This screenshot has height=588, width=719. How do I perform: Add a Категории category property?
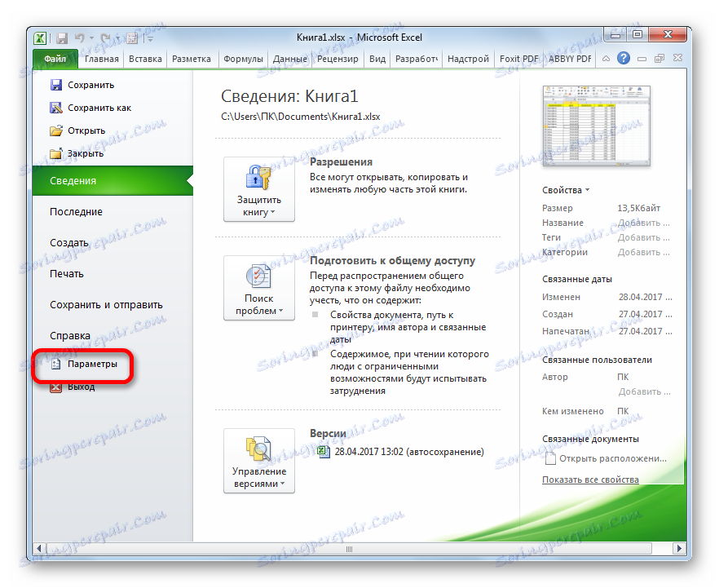(644, 252)
